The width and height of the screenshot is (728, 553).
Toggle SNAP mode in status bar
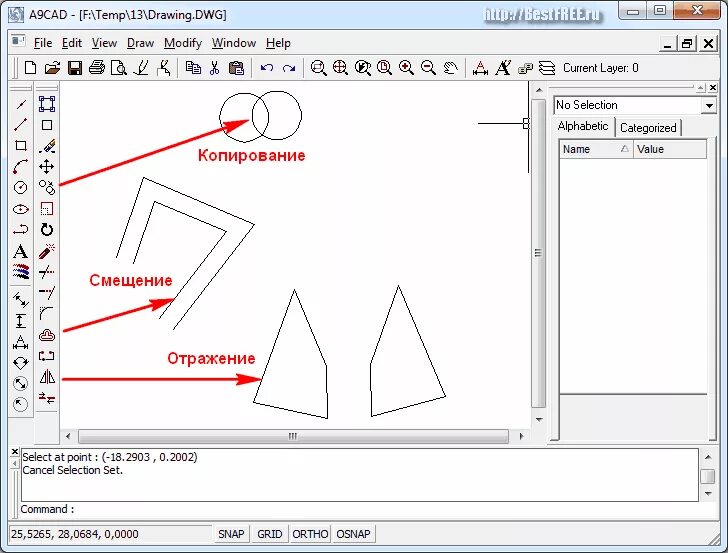click(x=231, y=534)
